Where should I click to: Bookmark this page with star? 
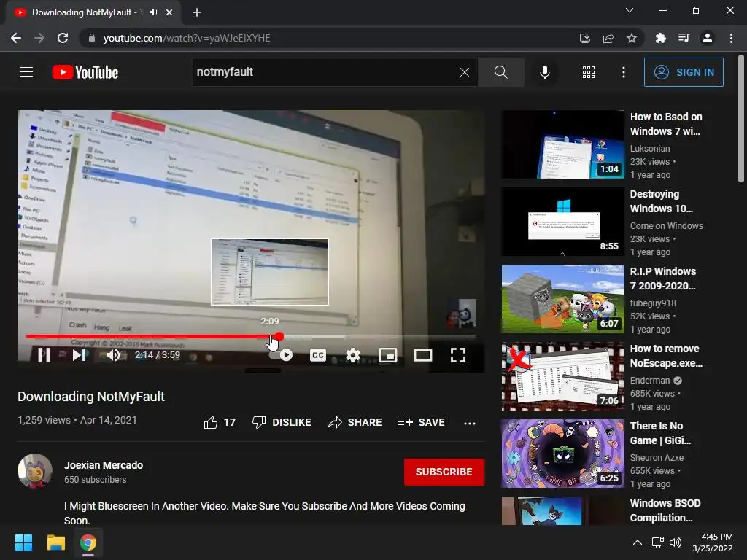point(631,38)
